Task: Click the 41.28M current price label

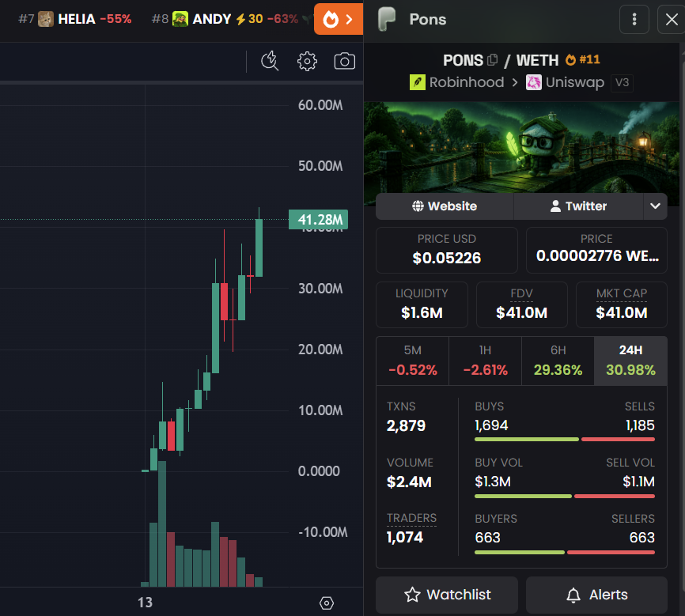Action: (x=319, y=219)
